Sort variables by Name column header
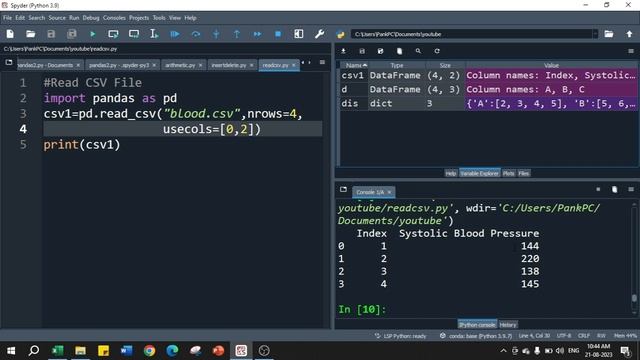 [354, 65]
